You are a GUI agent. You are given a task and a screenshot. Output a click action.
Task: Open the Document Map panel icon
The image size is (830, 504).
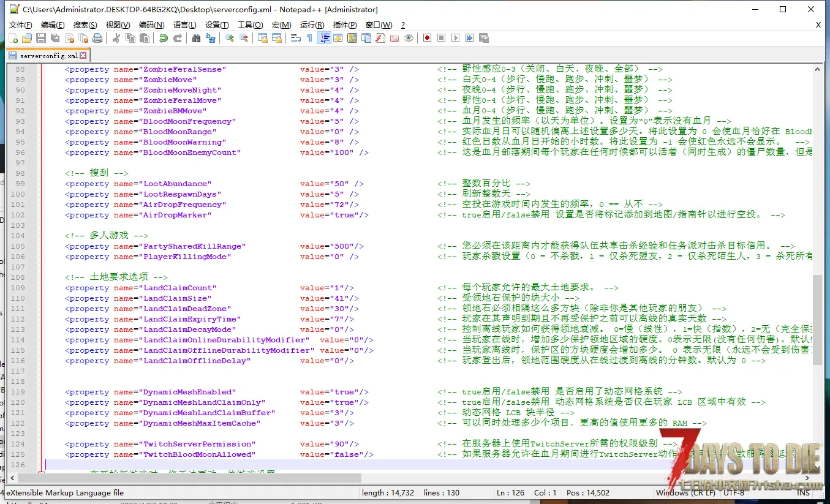point(352,38)
